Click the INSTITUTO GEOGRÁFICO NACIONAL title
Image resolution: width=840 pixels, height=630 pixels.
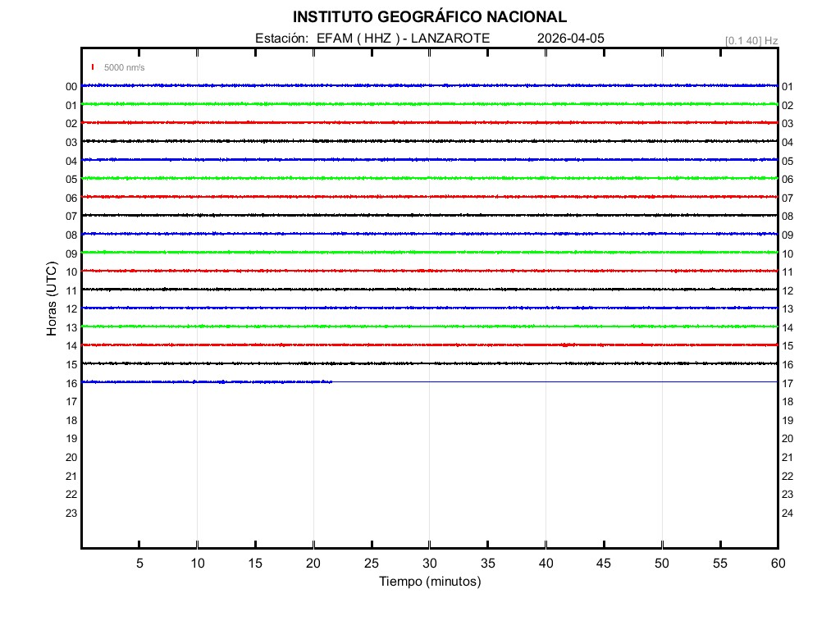(429, 17)
